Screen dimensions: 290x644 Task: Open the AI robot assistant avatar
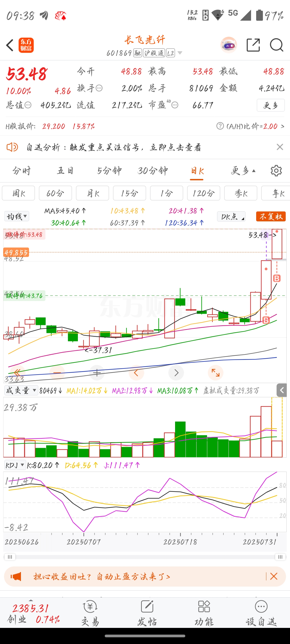coord(229,45)
